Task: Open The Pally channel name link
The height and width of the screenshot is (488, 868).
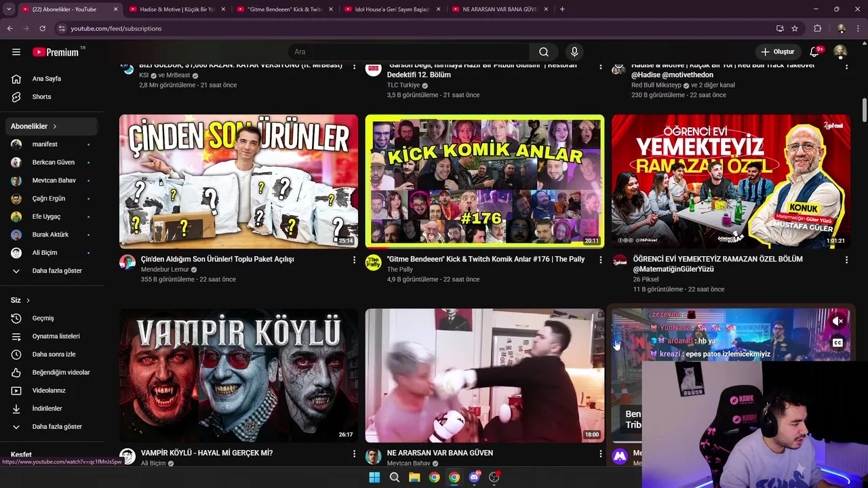Action: 400,270
